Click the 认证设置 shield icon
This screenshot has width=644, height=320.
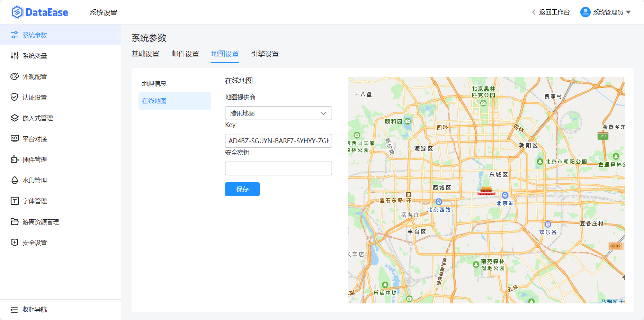click(15, 97)
